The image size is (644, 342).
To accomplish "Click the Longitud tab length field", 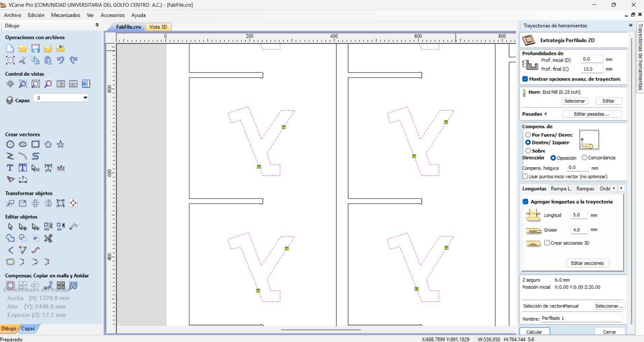I will (x=579, y=215).
